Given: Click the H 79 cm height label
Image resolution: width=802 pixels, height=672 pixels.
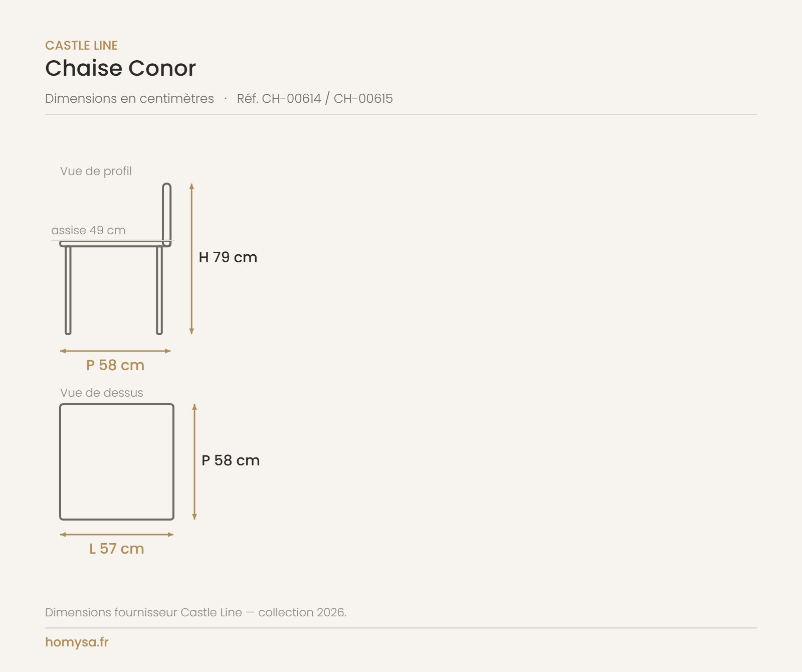Looking at the screenshot, I should coord(228,257).
